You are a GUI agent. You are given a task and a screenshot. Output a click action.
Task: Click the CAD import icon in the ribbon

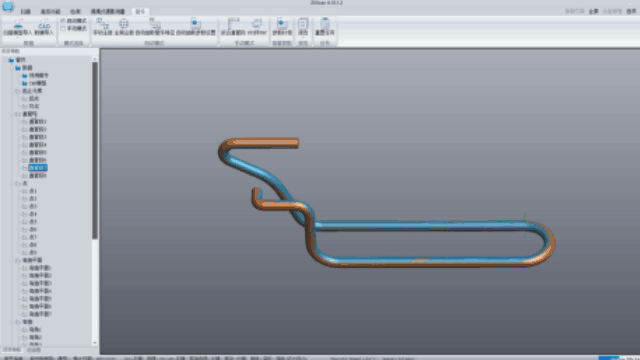pos(44,24)
